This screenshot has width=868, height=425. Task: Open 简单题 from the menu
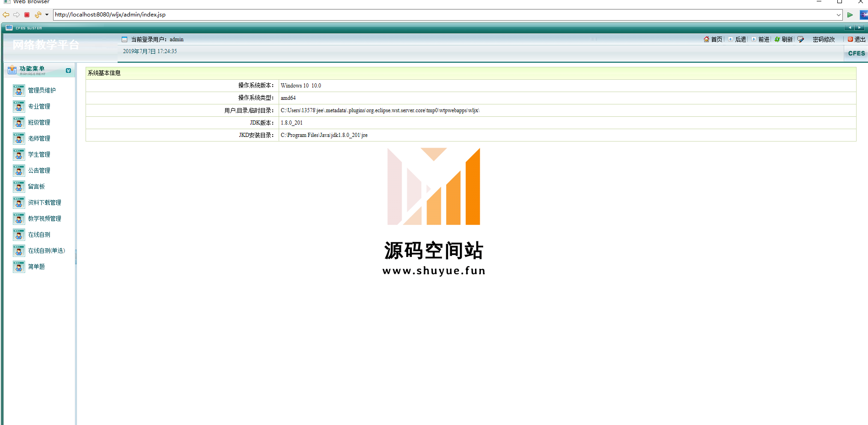pyautogui.click(x=37, y=267)
